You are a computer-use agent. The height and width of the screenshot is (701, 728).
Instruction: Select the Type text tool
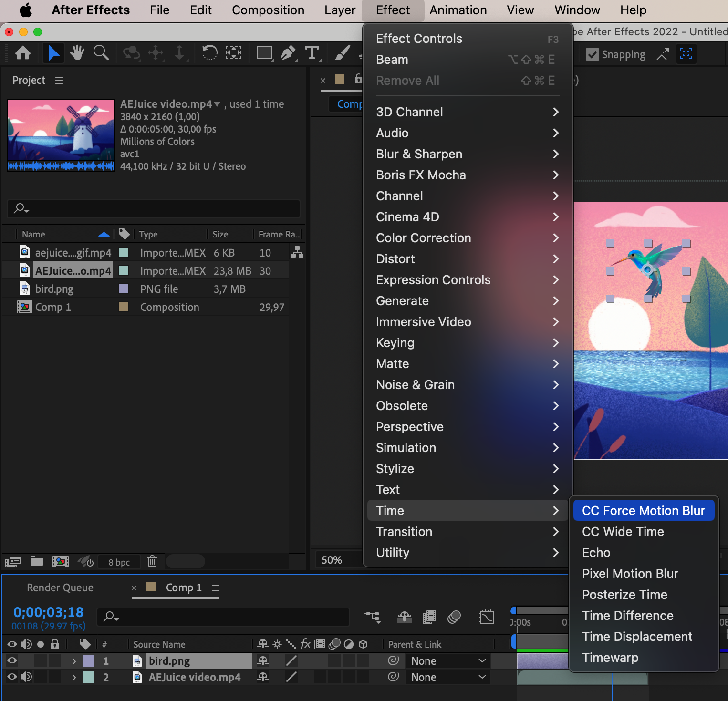312,53
